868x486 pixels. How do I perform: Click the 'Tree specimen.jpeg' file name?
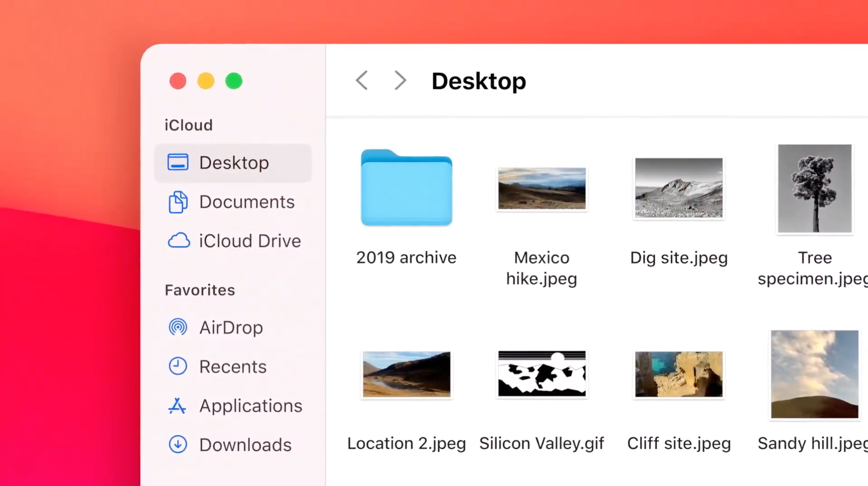(x=813, y=268)
